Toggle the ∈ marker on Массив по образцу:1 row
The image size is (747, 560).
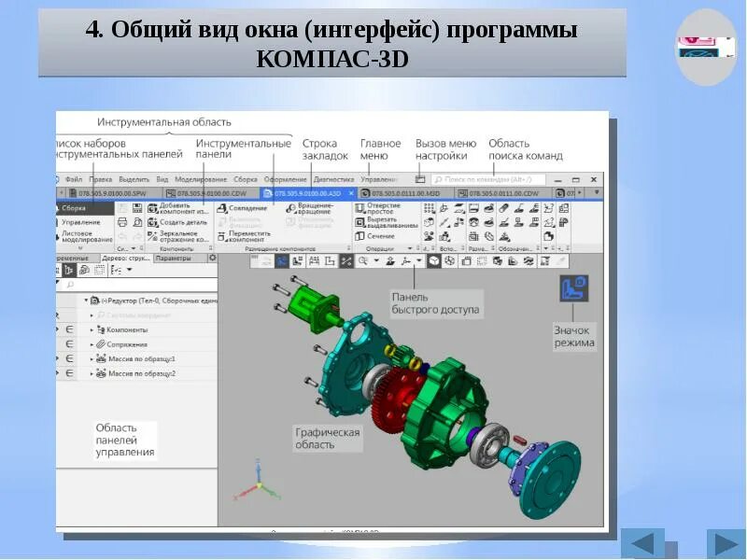click(69, 358)
